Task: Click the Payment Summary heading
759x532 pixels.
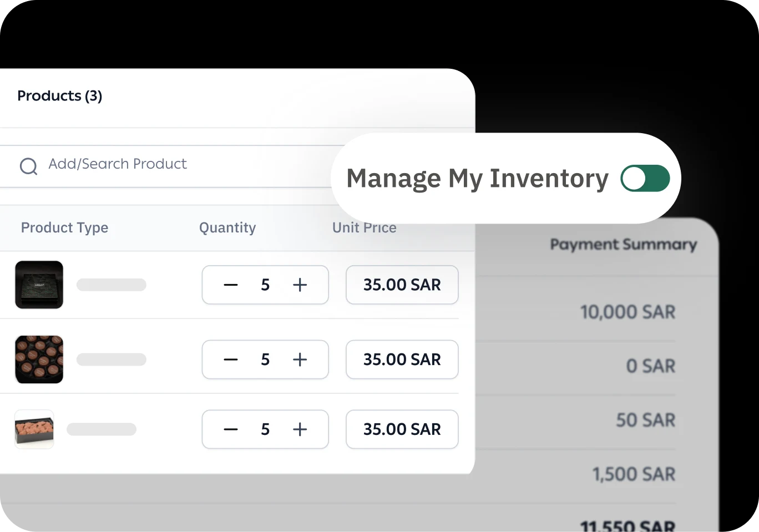Action: [x=623, y=245]
